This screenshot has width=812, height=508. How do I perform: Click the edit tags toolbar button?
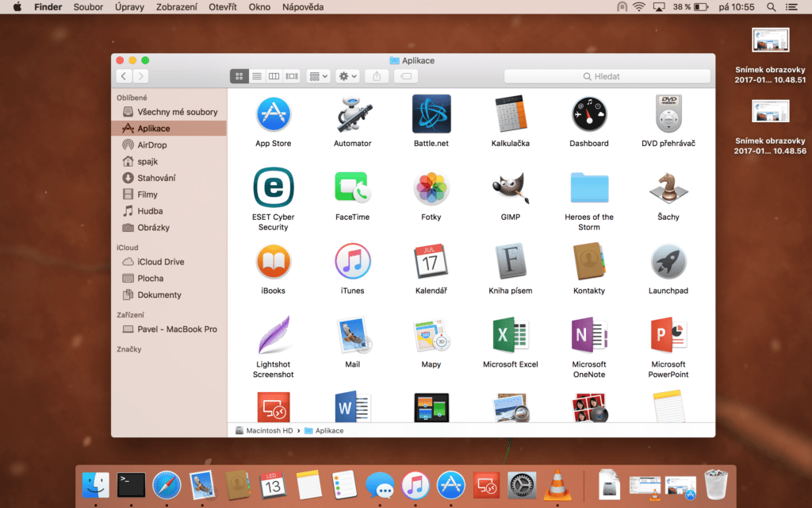(x=406, y=76)
